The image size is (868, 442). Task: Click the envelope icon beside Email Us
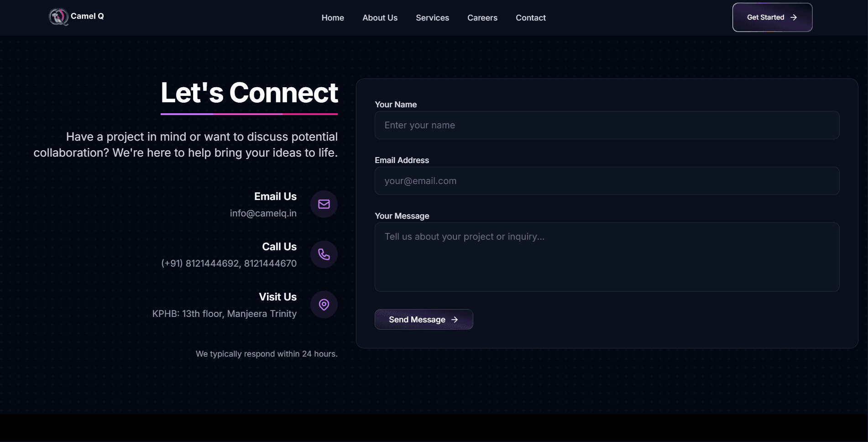click(324, 204)
